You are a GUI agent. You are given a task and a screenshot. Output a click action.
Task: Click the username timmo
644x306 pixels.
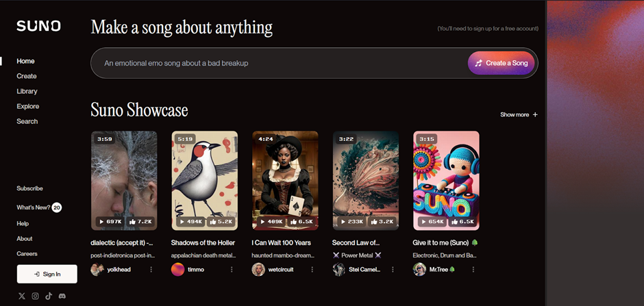click(x=195, y=270)
